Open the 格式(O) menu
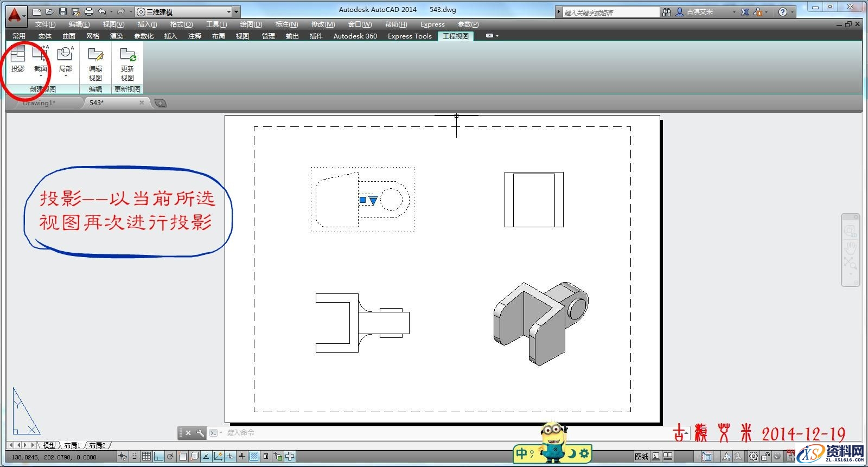Viewport: 868px width, 467px height. click(181, 24)
